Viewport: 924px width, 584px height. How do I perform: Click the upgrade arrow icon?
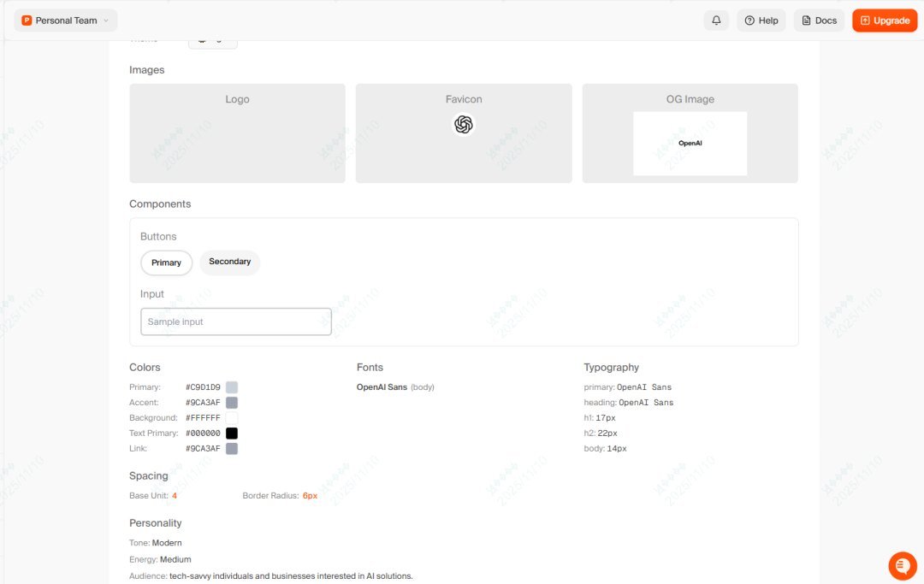click(x=864, y=21)
